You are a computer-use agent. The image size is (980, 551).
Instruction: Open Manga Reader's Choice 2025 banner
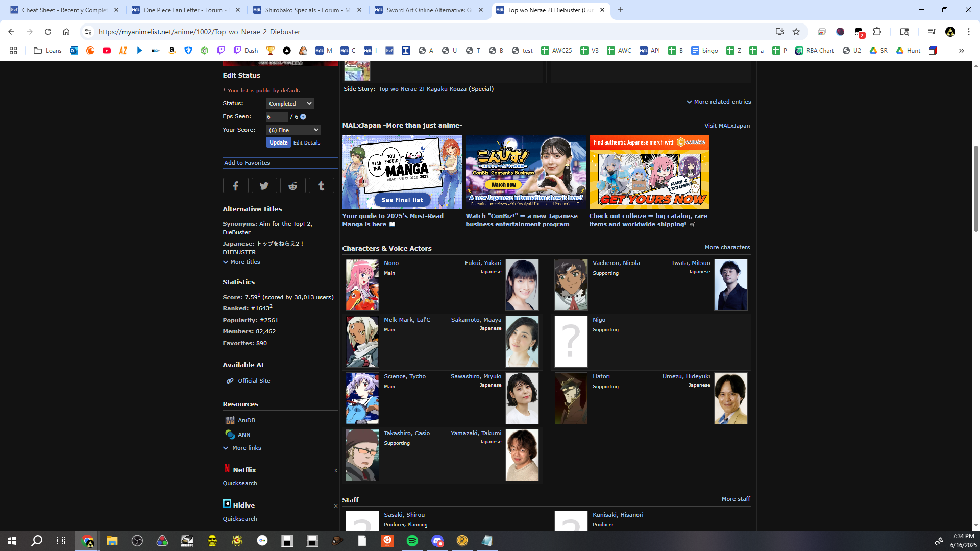tap(402, 172)
